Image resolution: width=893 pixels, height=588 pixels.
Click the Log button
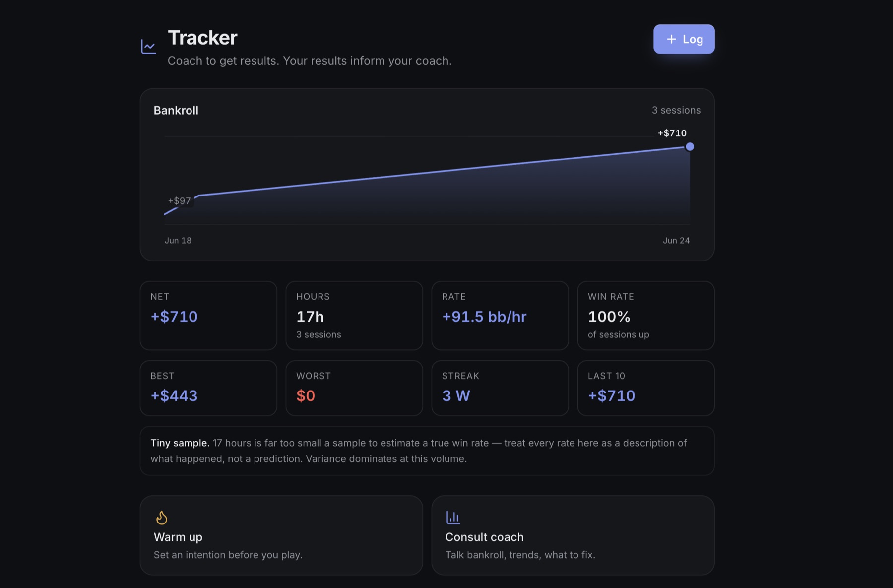coord(684,39)
